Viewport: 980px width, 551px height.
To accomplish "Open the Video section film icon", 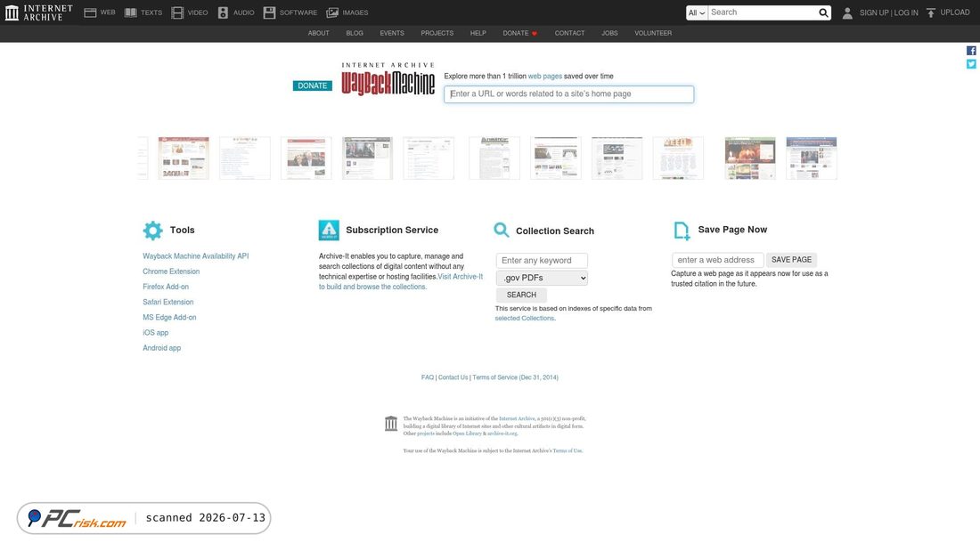I will tap(177, 12).
